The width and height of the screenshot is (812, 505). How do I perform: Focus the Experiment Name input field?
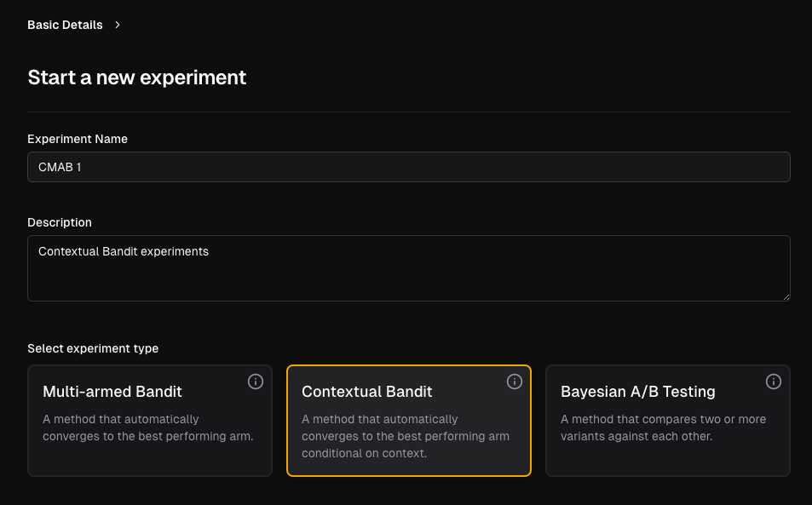coord(409,167)
